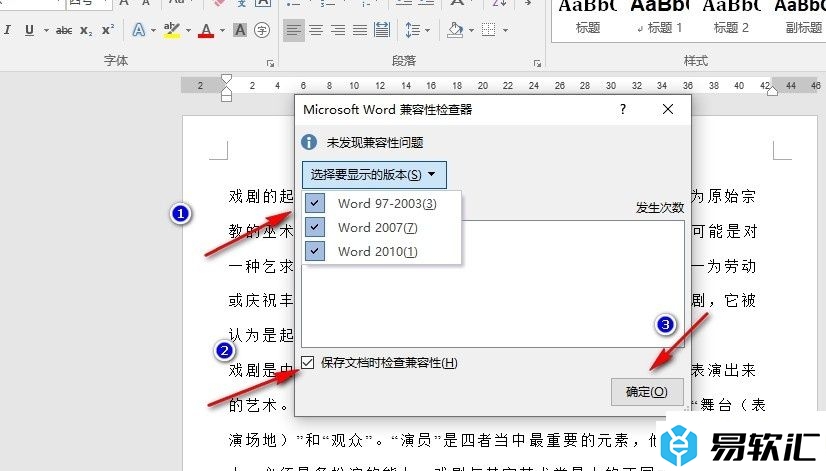Toggle italic formatting
826x471 pixels.
tap(7, 30)
